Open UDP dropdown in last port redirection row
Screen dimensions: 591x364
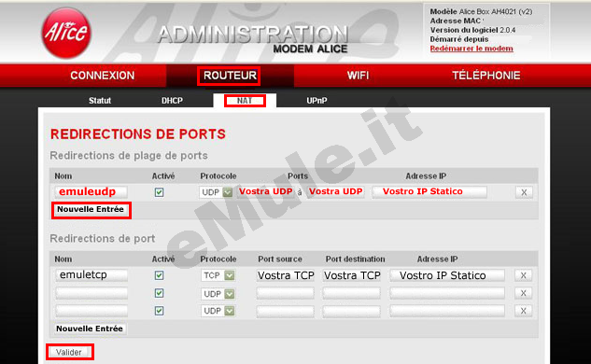pyautogui.click(x=218, y=311)
